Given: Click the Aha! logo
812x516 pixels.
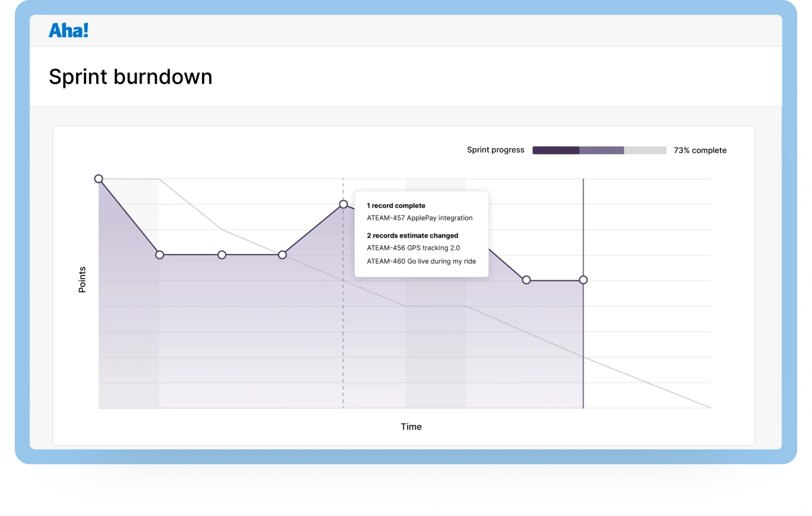Looking at the screenshot, I should [68, 30].
